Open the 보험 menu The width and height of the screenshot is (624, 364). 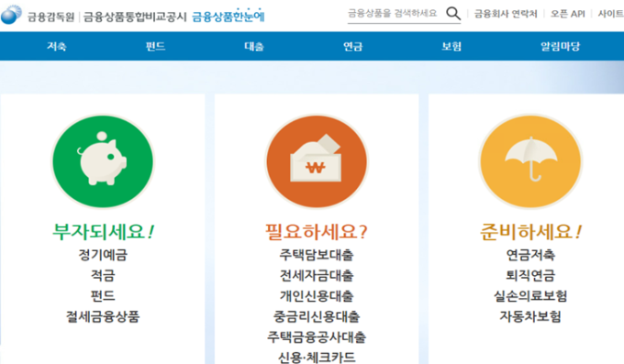tap(451, 47)
